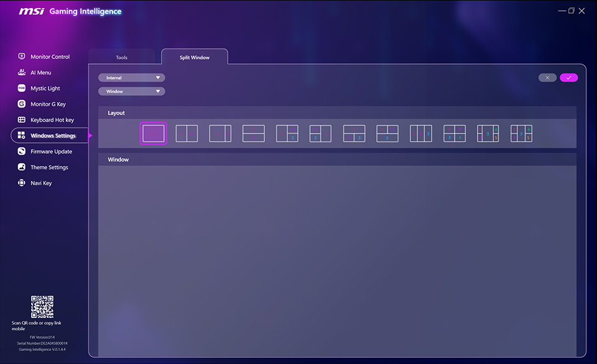Select the two-column split layout
Viewport: 597px width, 364px height.
[x=187, y=133]
